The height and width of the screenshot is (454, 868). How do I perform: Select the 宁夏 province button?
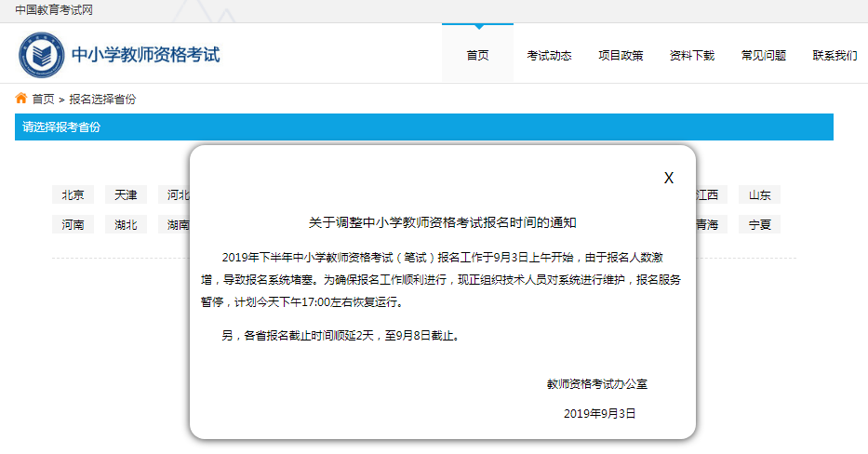(x=759, y=225)
